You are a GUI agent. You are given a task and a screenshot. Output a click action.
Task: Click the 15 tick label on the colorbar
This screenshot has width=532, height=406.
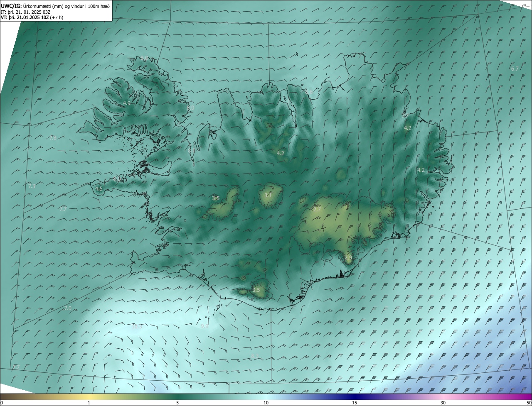[355, 403]
